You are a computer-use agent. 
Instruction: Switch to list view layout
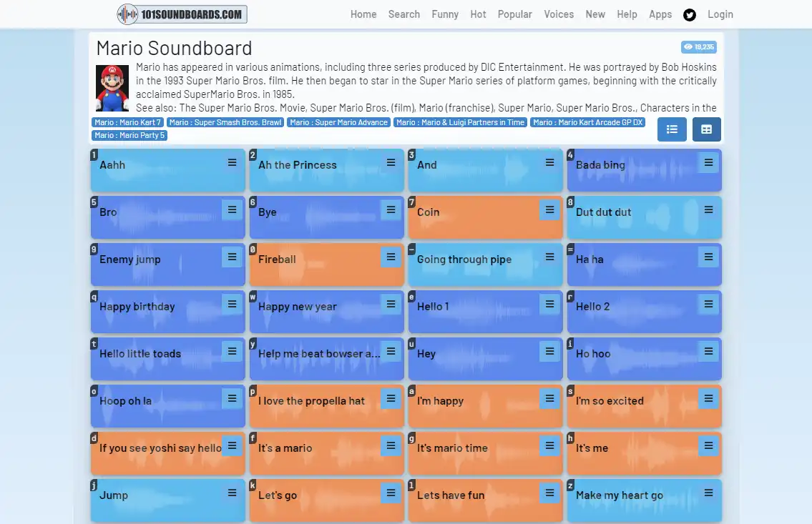coord(672,129)
